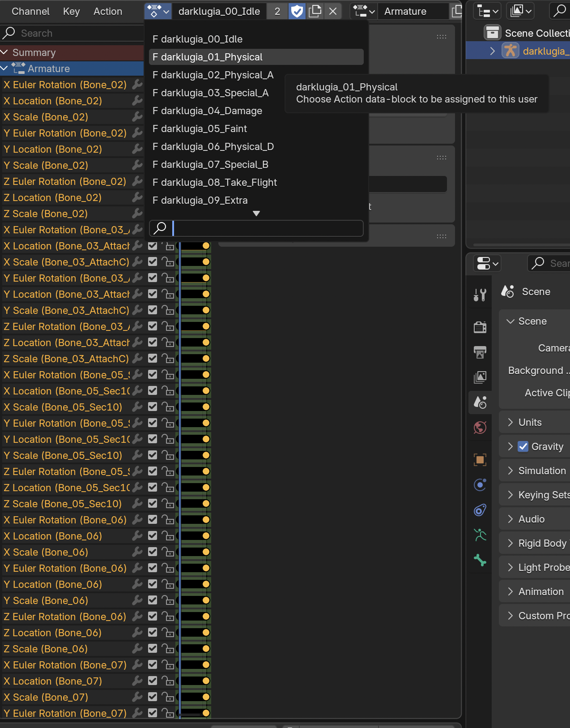The height and width of the screenshot is (728, 570).
Task: Open the World properties tab
Action: click(480, 428)
